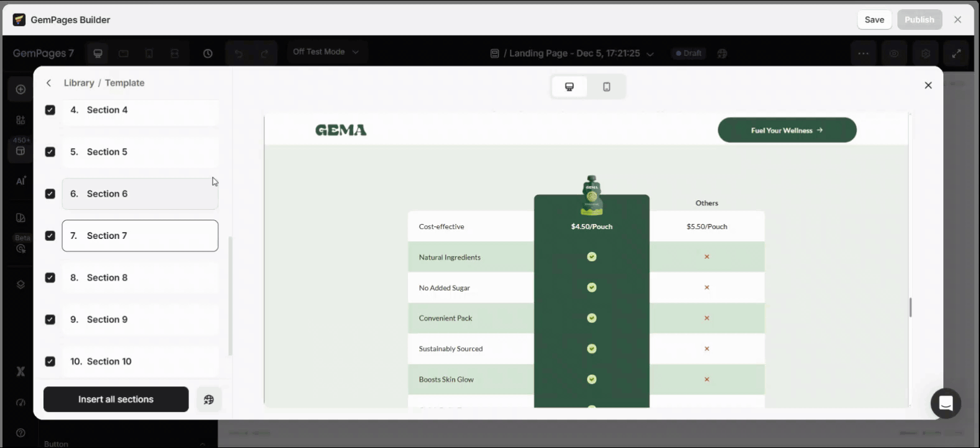Click Fuel Your Wellness button in preview
This screenshot has width=980, height=448.
[x=787, y=130]
